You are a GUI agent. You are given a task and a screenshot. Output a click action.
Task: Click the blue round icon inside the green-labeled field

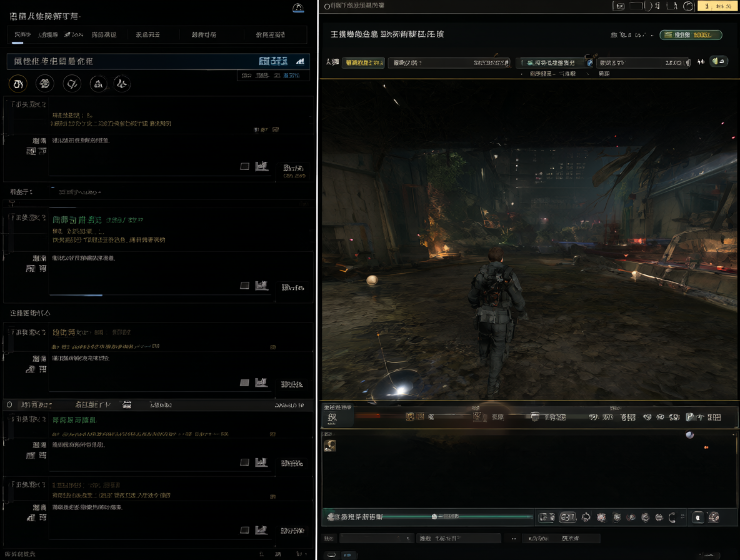(590, 62)
